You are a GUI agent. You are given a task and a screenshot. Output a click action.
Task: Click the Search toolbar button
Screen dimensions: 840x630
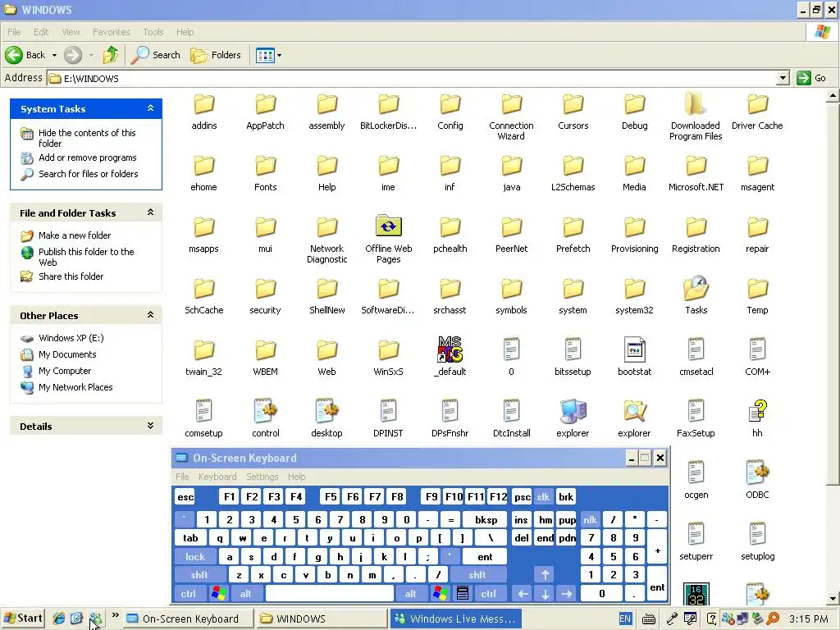point(157,55)
